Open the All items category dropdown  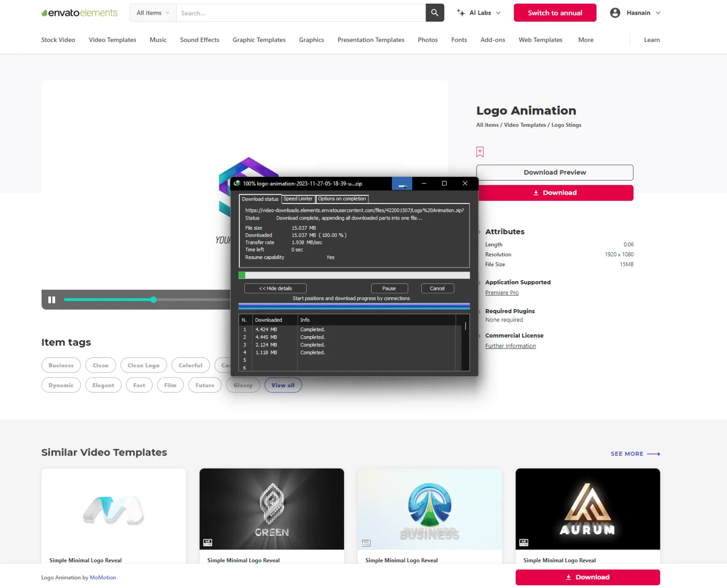tap(153, 13)
